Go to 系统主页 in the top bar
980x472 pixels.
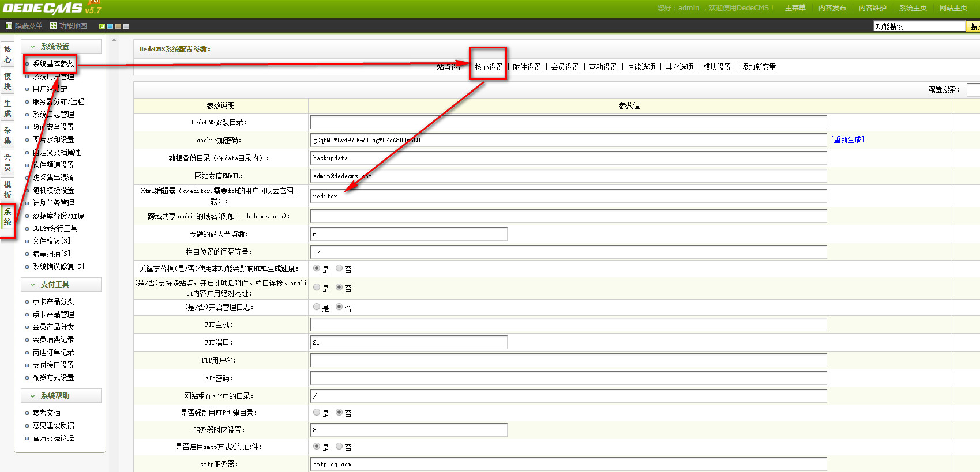click(x=913, y=8)
